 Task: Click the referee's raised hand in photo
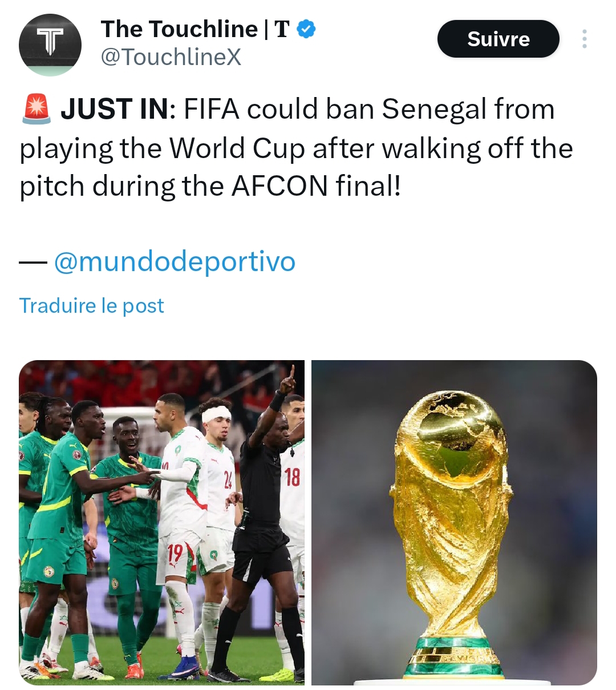pyautogui.click(x=290, y=376)
